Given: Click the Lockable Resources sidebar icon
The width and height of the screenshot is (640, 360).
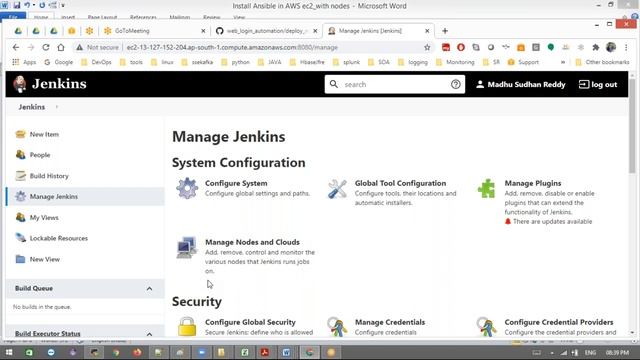Looking at the screenshot, I should coord(20,238).
